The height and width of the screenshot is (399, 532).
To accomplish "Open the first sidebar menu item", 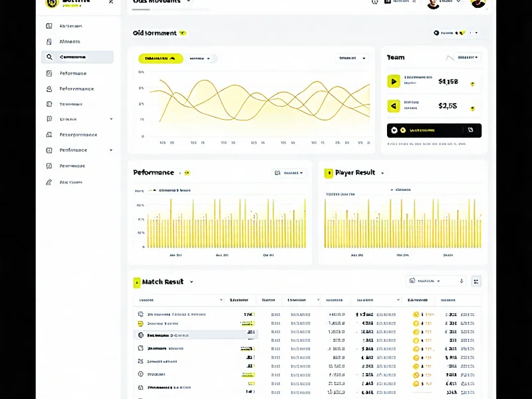I will pos(70,26).
